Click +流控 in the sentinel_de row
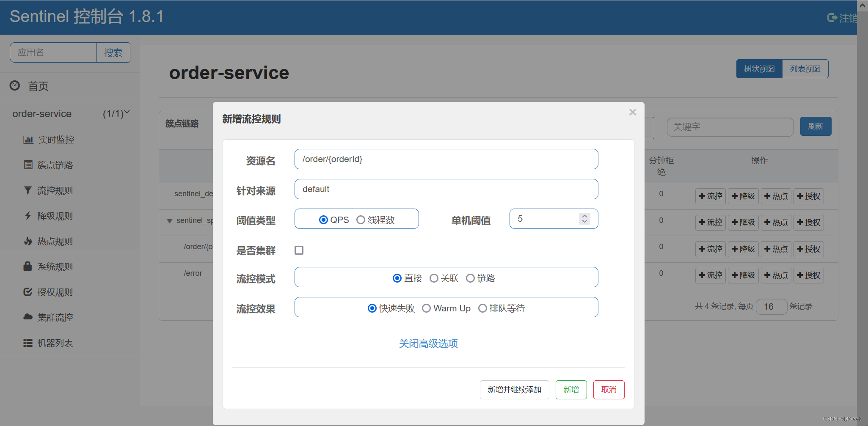Screen dimensions: 868x426 (711, 196)
